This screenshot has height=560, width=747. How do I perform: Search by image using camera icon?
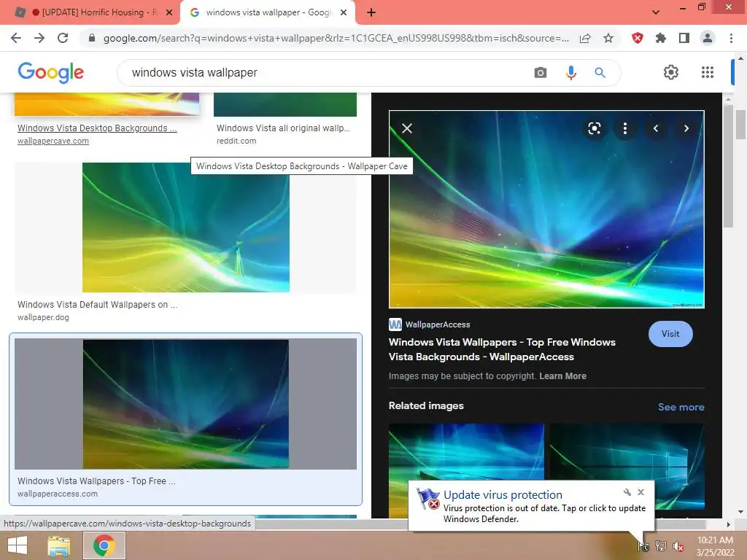pyautogui.click(x=541, y=72)
